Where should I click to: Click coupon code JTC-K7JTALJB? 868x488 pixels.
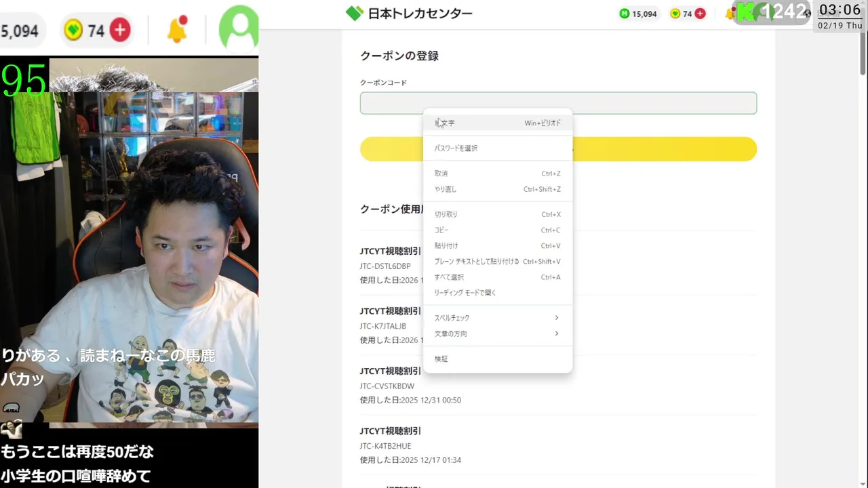coord(383,326)
